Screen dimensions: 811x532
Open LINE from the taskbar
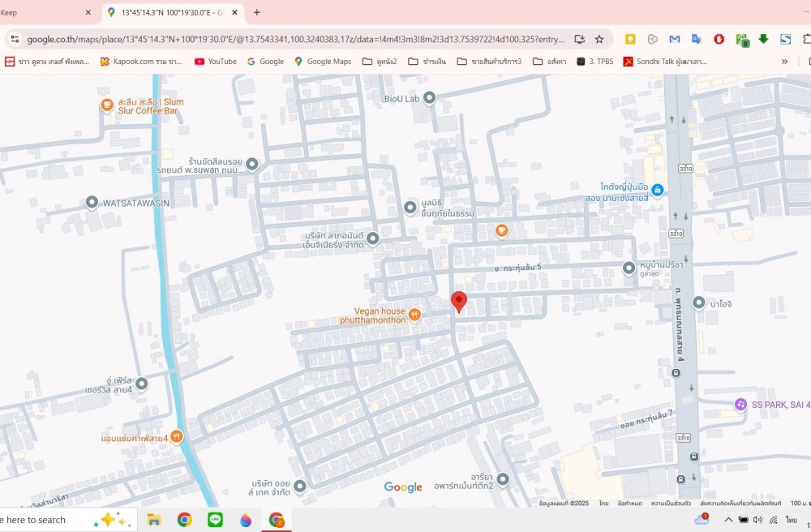pos(215,520)
